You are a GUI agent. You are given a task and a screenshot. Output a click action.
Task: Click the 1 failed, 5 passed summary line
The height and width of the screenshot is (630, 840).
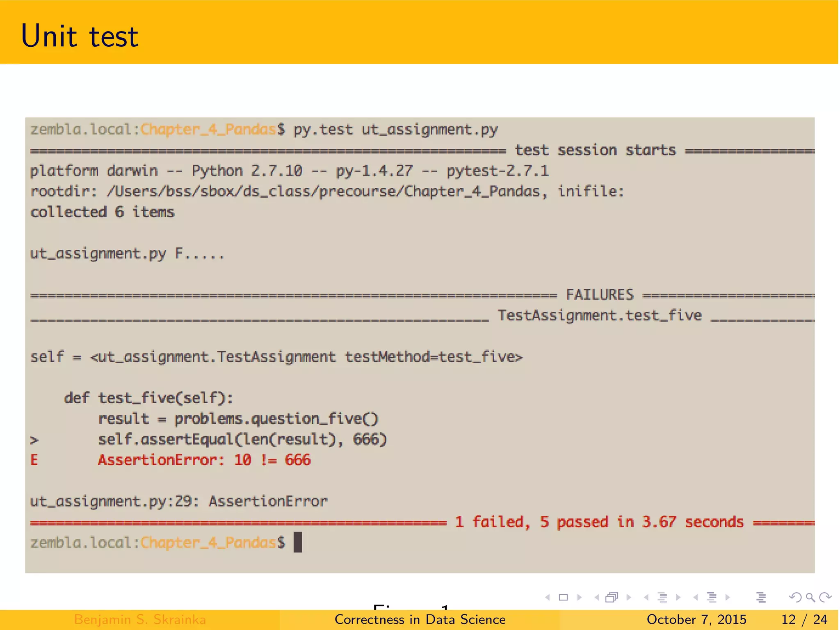point(600,522)
